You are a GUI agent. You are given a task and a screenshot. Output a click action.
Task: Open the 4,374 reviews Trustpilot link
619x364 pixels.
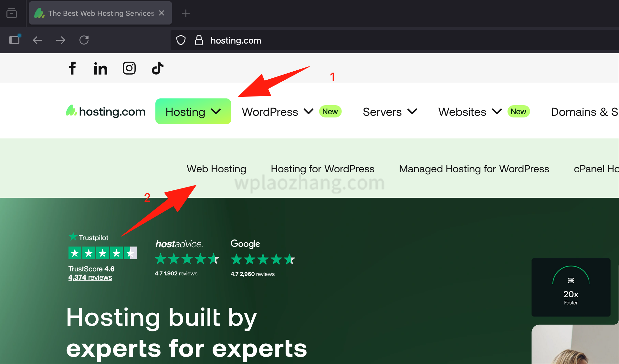coord(90,278)
